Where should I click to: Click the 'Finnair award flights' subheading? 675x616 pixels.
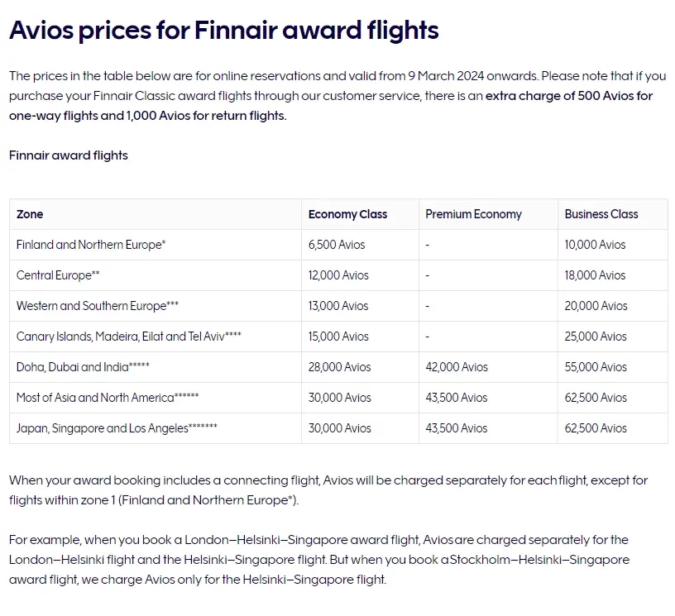point(69,155)
